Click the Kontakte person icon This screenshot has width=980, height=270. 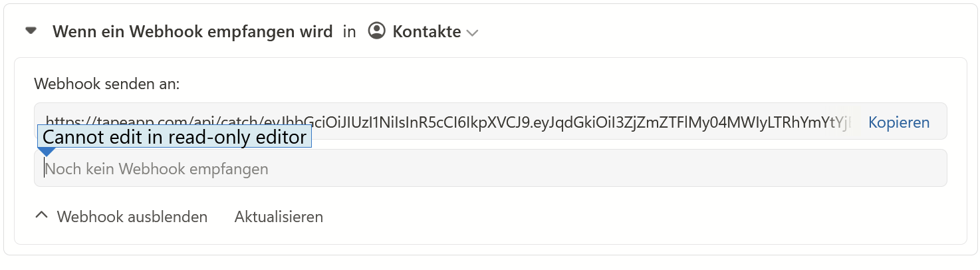[377, 31]
